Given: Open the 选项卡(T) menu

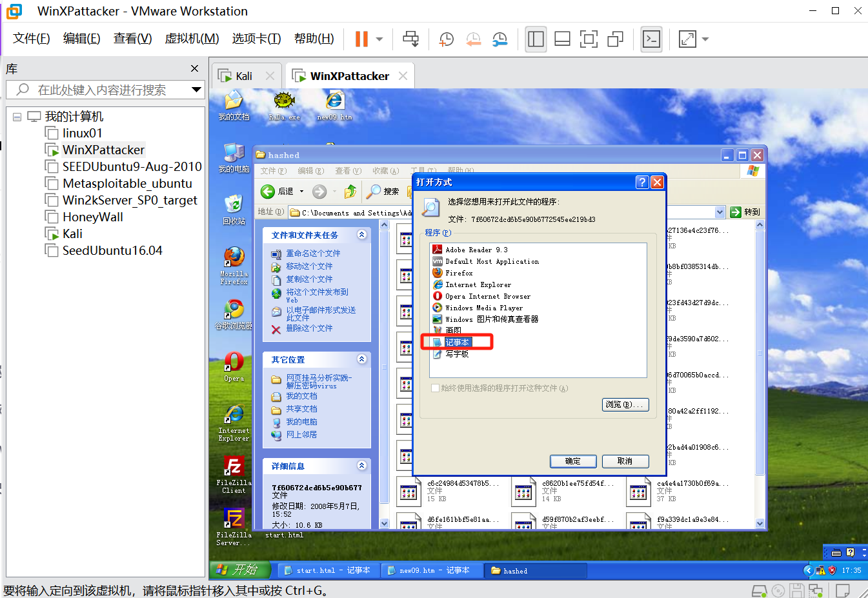Looking at the screenshot, I should pos(257,39).
